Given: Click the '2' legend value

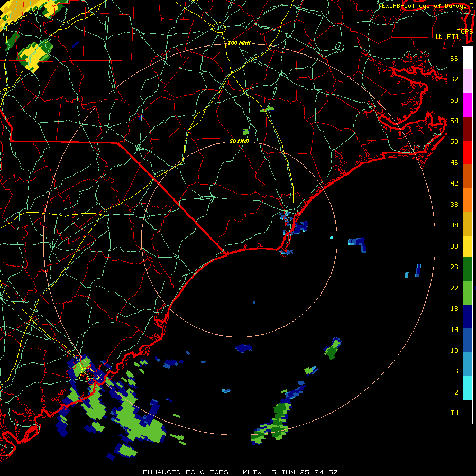Looking at the screenshot, I should (456, 392).
